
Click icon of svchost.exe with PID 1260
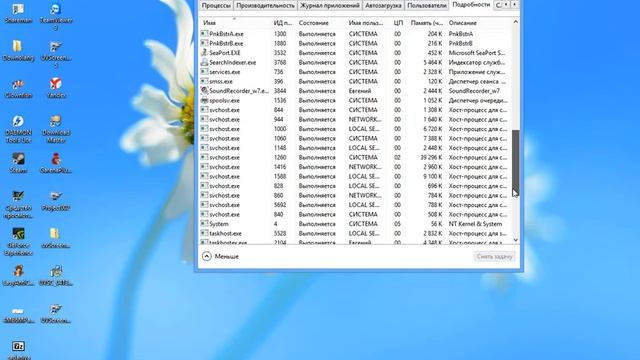pos(204,157)
